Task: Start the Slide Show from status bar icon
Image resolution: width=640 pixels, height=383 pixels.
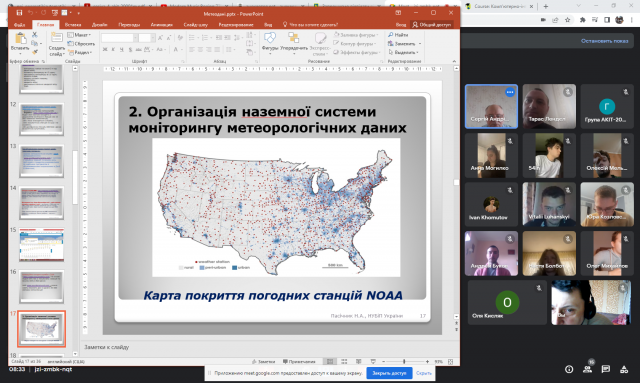Action: [x=373, y=361]
